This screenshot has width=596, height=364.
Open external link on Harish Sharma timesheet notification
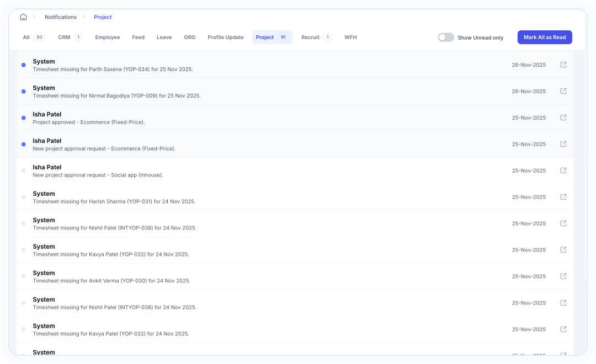point(563,197)
